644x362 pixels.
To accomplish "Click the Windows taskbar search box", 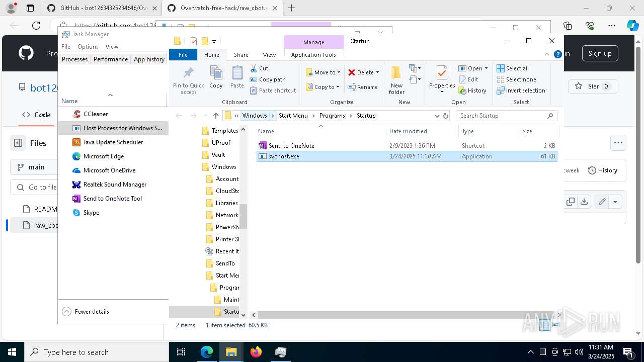I will 96,352.
